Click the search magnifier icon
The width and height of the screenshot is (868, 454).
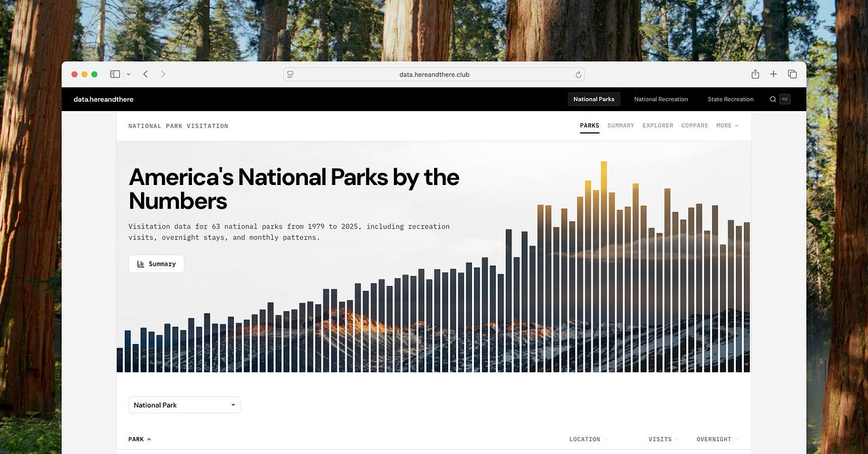[x=773, y=99]
